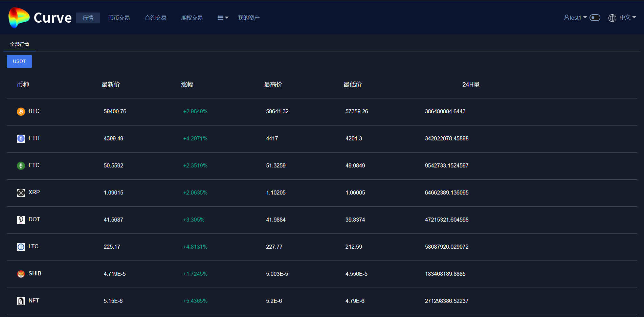Select the BTC row name
The width and height of the screenshot is (644, 317).
coord(34,111)
